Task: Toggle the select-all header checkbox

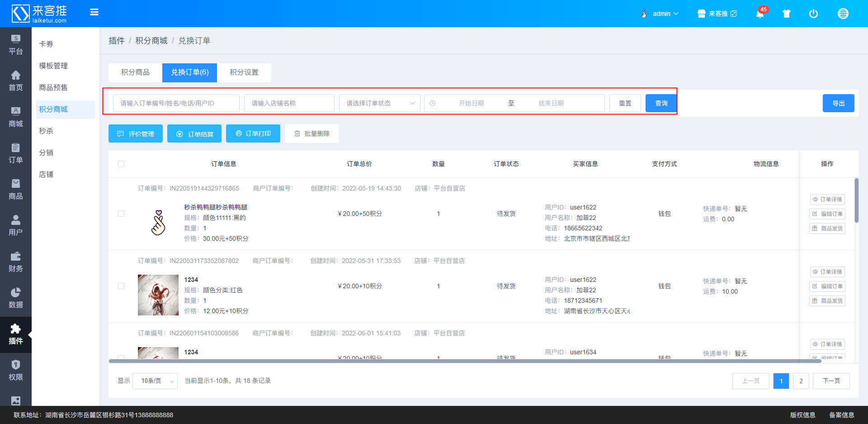Action: coord(121,164)
